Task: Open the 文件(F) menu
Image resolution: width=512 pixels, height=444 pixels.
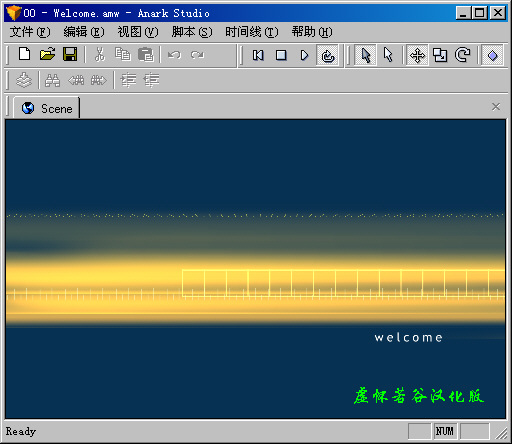Action: [x=30, y=32]
